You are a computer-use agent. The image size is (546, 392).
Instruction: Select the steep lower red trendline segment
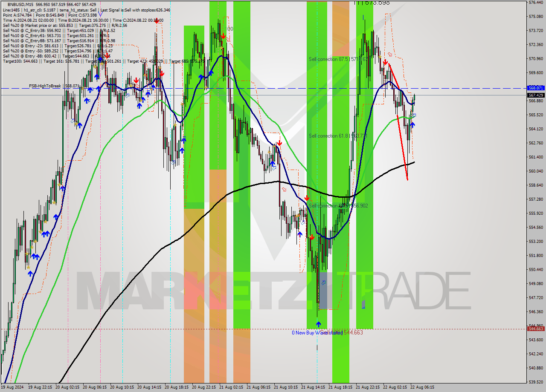(x=402, y=147)
